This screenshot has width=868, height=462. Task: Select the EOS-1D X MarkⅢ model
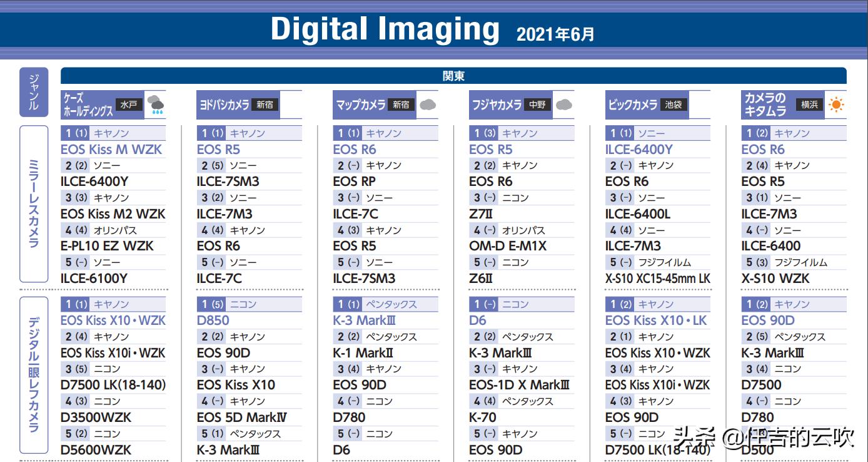coord(520,385)
